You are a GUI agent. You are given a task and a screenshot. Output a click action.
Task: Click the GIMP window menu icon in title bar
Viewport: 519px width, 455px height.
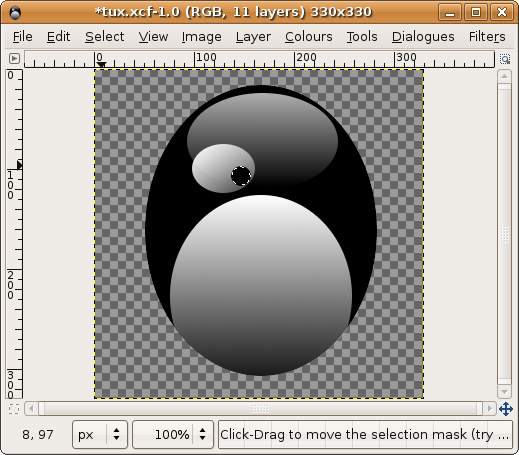15,12
